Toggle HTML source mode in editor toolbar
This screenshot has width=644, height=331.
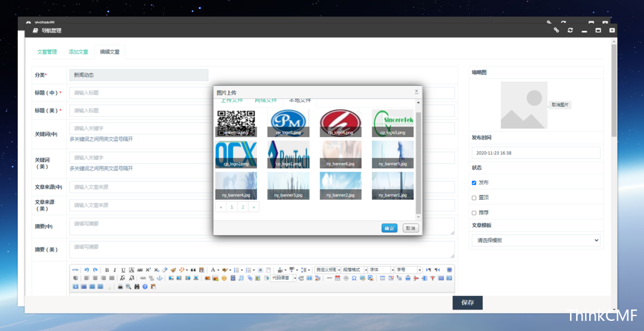[75, 270]
